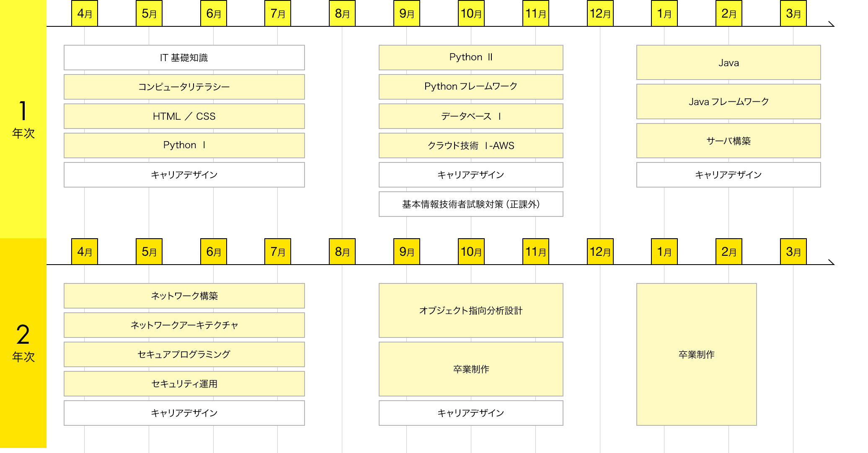The image size is (868, 453).
Task: Click the オブジェクト指向分析設計 box
Action: click(x=471, y=311)
